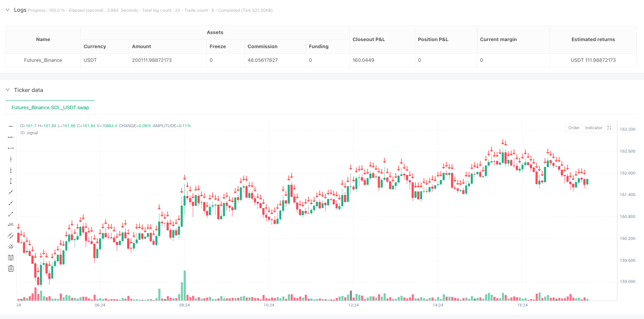Image resolution: width=644 pixels, height=319 pixels.
Task: Select the price line tool labeled 123
Action: (x=11, y=225)
